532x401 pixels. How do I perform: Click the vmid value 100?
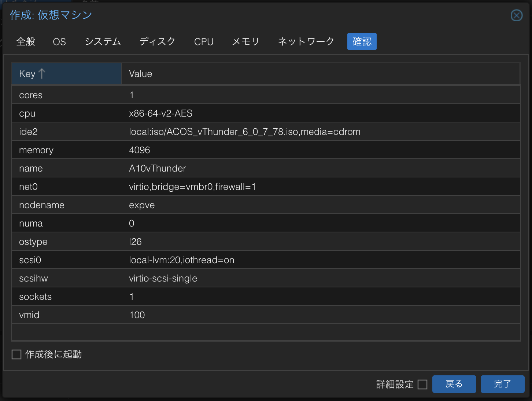point(137,315)
